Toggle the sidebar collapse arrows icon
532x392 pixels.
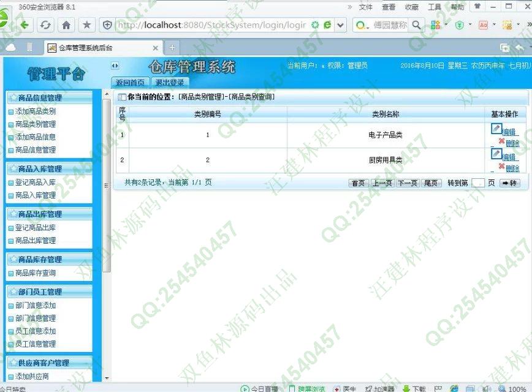click(x=115, y=66)
